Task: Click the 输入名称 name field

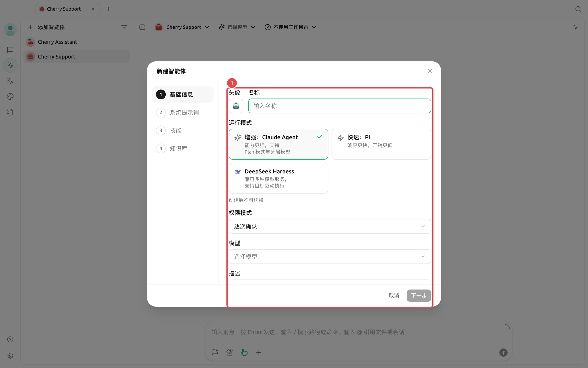Action: tap(339, 106)
